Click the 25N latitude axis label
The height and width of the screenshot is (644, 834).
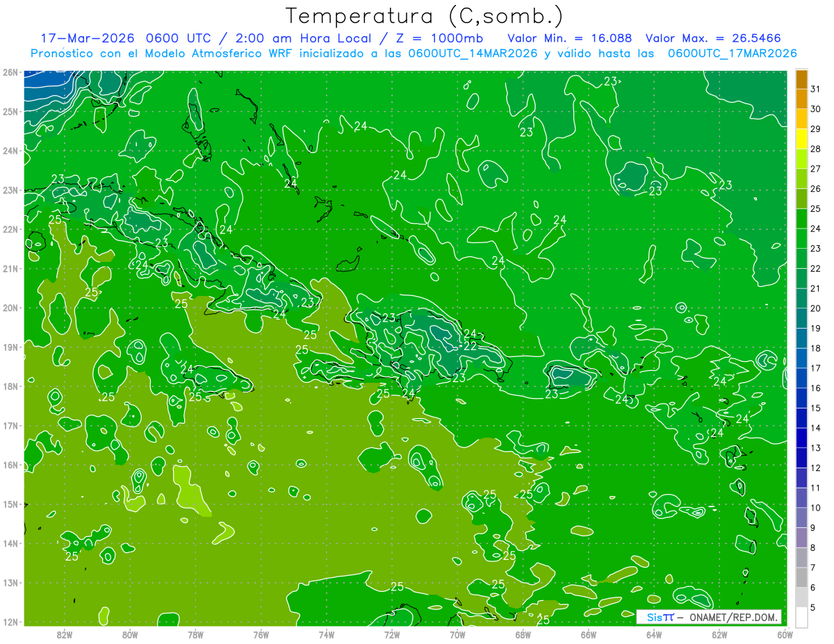click(11, 111)
